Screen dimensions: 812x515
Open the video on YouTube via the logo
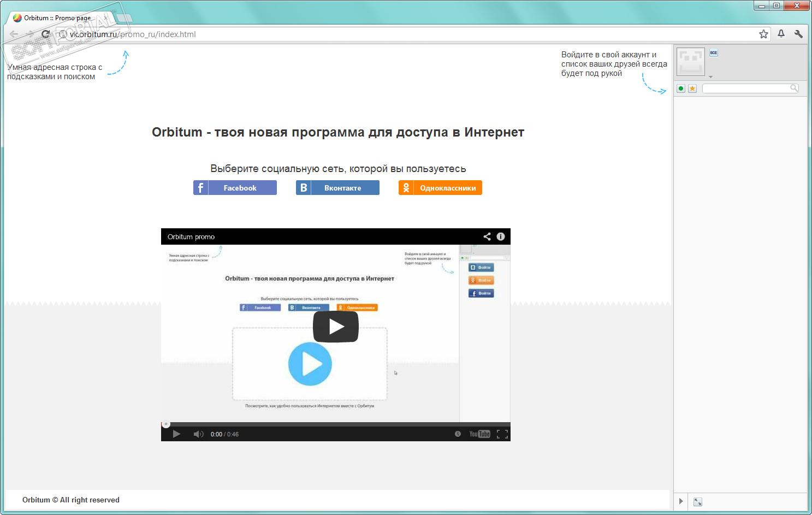tap(479, 434)
